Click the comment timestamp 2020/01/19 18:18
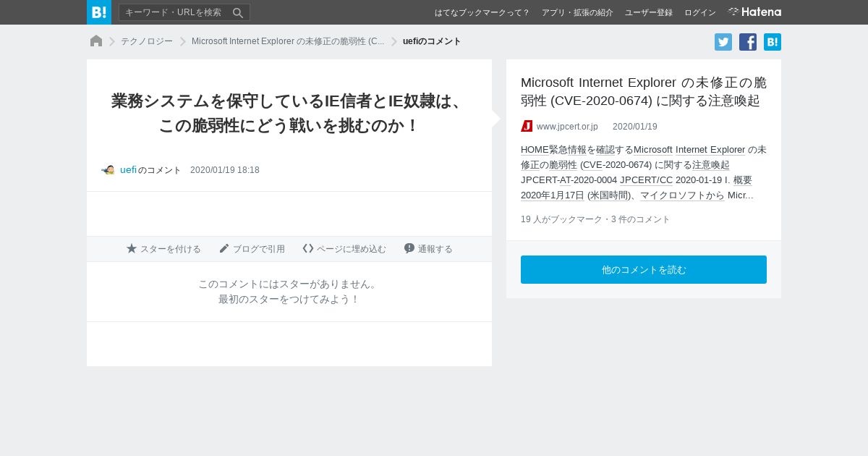Screen dimensions: 868x456 (225, 170)
